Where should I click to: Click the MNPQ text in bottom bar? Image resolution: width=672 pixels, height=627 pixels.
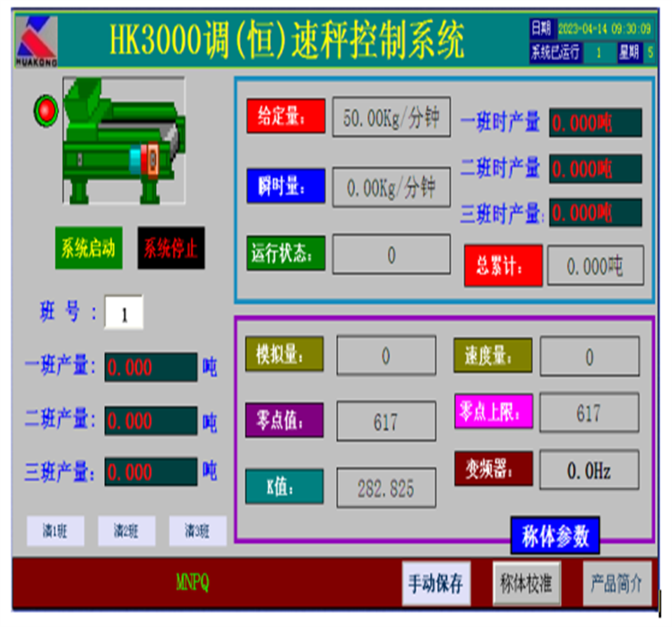point(193,582)
